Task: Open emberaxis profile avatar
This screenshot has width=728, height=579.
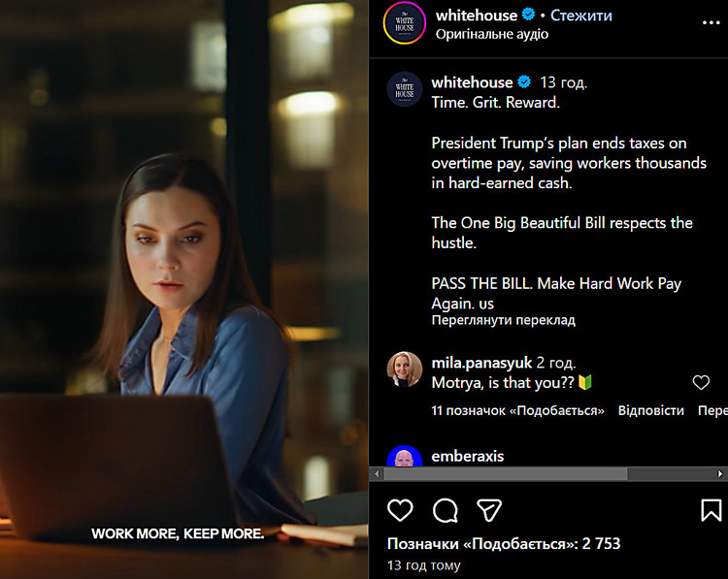Action: [x=405, y=457]
